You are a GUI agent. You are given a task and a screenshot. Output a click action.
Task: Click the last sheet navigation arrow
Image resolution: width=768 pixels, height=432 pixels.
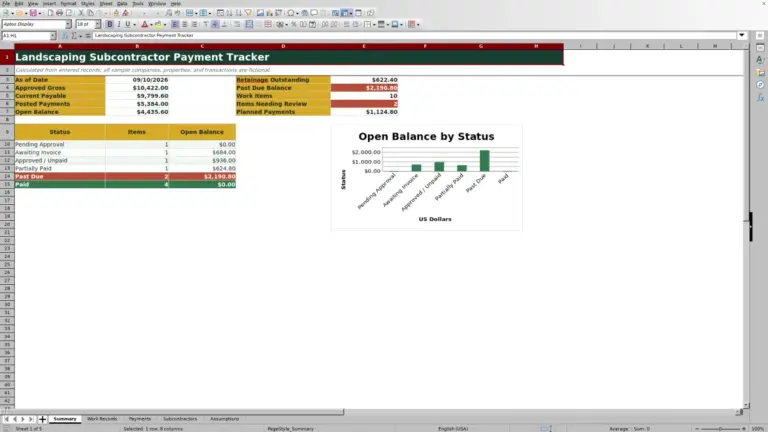tap(31, 419)
